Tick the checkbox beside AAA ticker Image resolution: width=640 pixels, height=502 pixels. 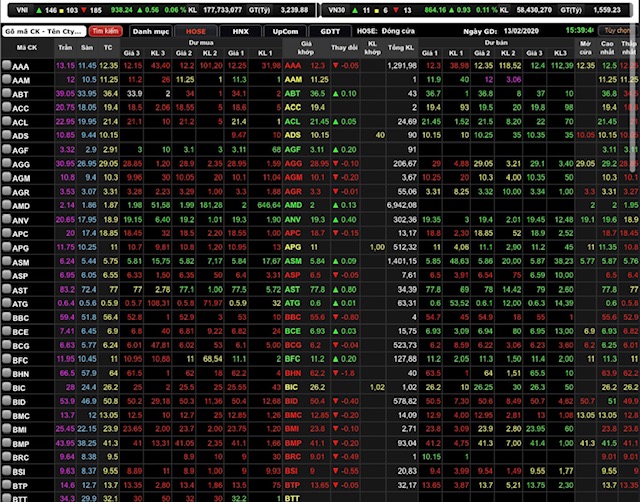point(7,65)
